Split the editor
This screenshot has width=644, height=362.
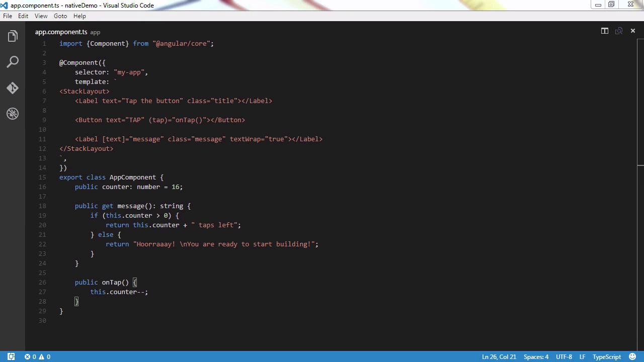click(x=605, y=31)
